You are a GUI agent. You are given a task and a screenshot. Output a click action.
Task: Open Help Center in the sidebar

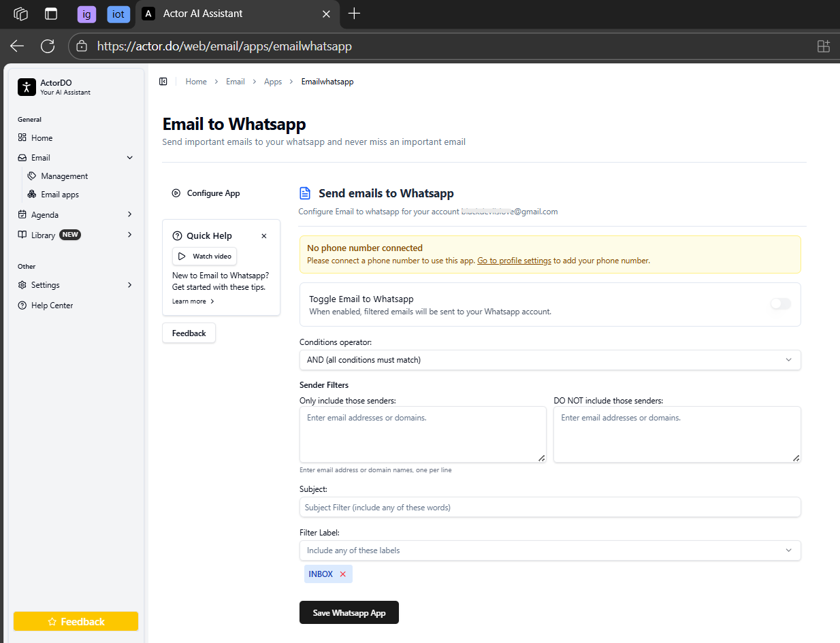(x=52, y=306)
